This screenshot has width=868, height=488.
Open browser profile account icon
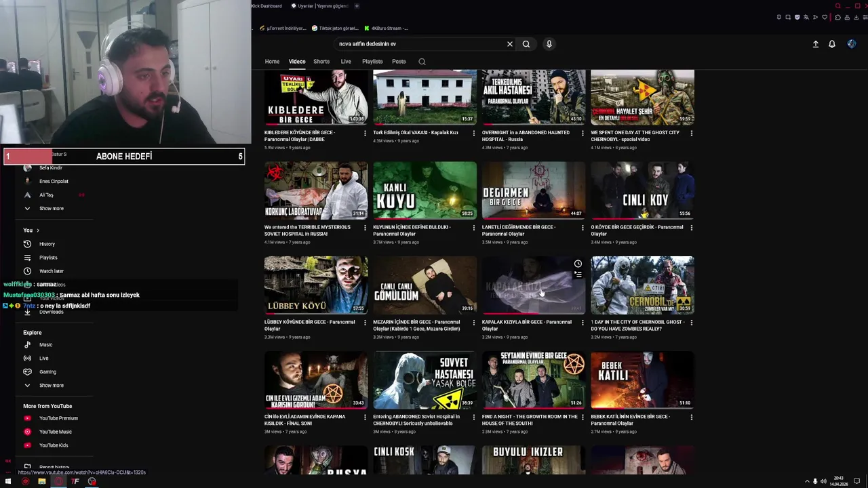point(847,17)
